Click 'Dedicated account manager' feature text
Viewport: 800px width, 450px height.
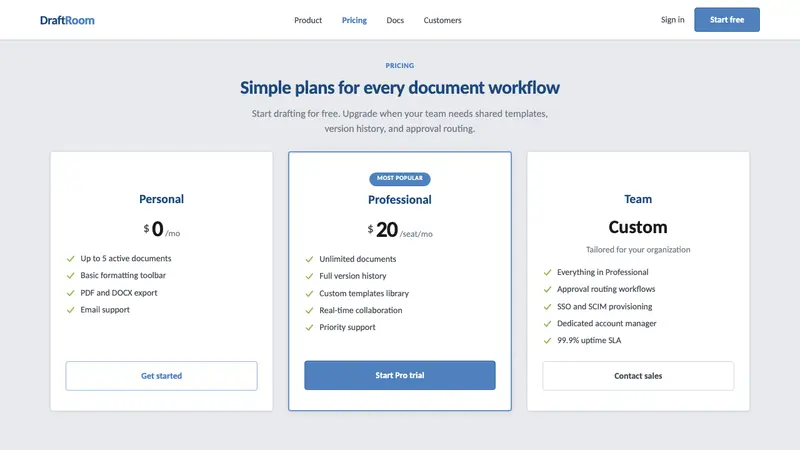(x=607, y=323)
